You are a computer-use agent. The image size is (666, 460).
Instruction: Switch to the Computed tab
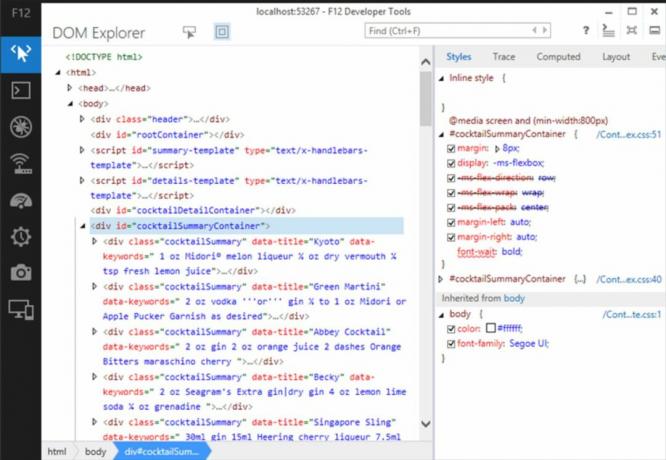click(x=558, y=56)
